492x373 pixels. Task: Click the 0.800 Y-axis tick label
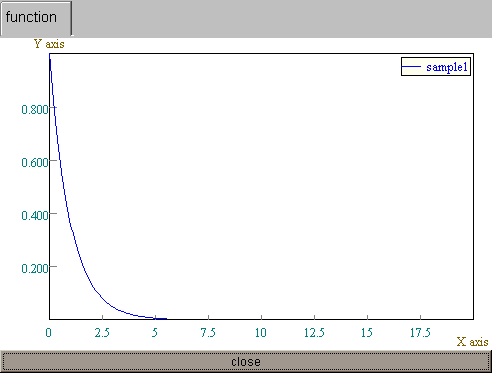pyautogui.click(x=35, y=109)
